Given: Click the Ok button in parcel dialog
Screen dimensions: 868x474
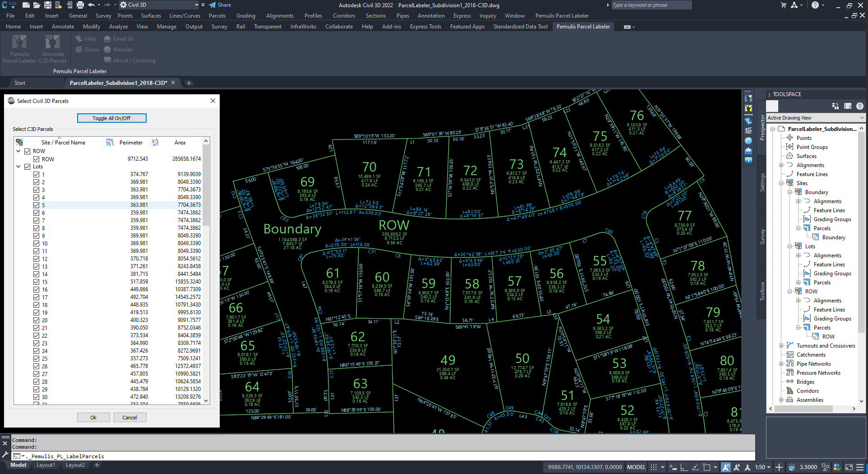Looking at the screenshot, I should [x=93, y=418].
